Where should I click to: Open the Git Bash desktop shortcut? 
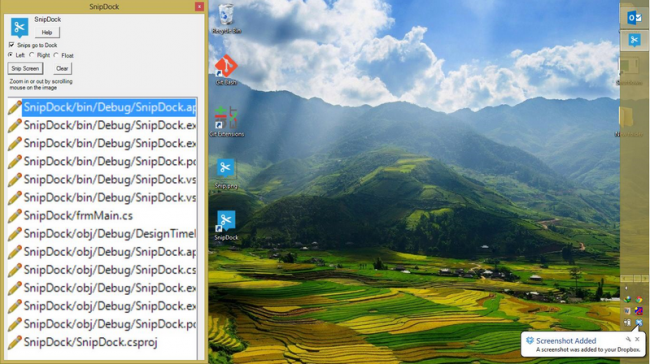click(226, 70)
